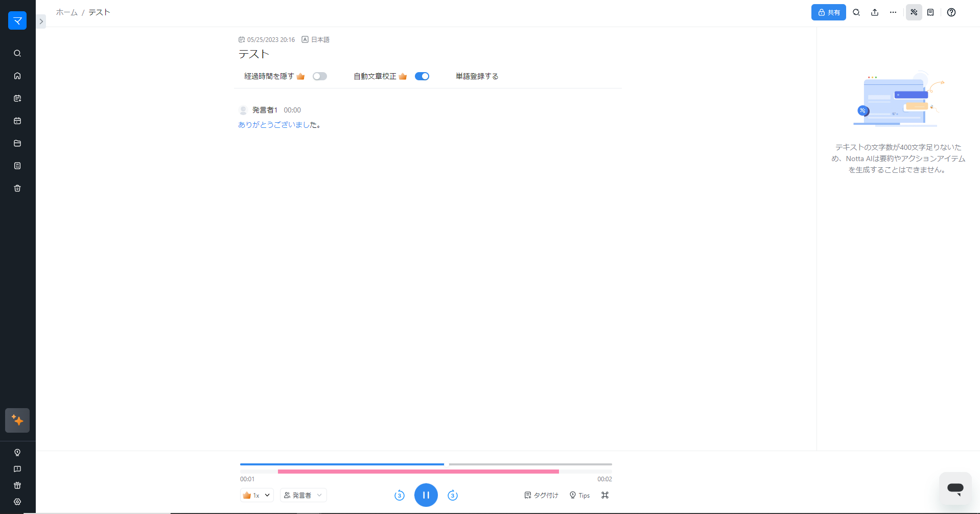Click 単語登録する button
The width and height of the screenshot is (980, 514).
pyautogui.click(x=477, y=76)
